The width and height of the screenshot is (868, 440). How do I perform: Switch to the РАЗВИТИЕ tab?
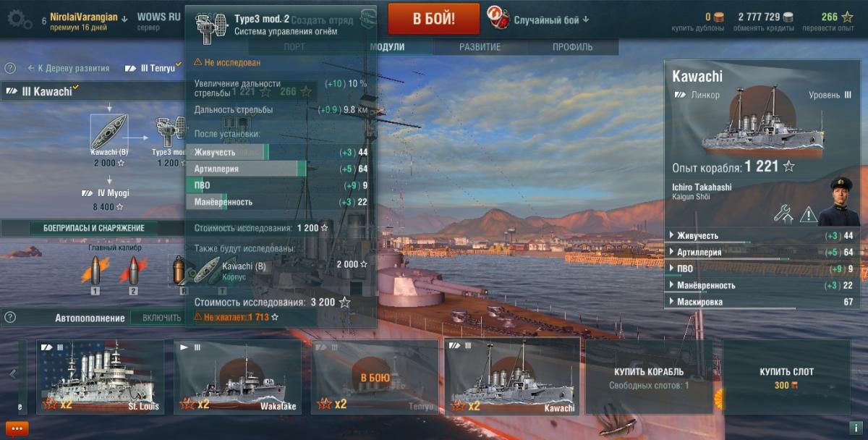point(480,47)
